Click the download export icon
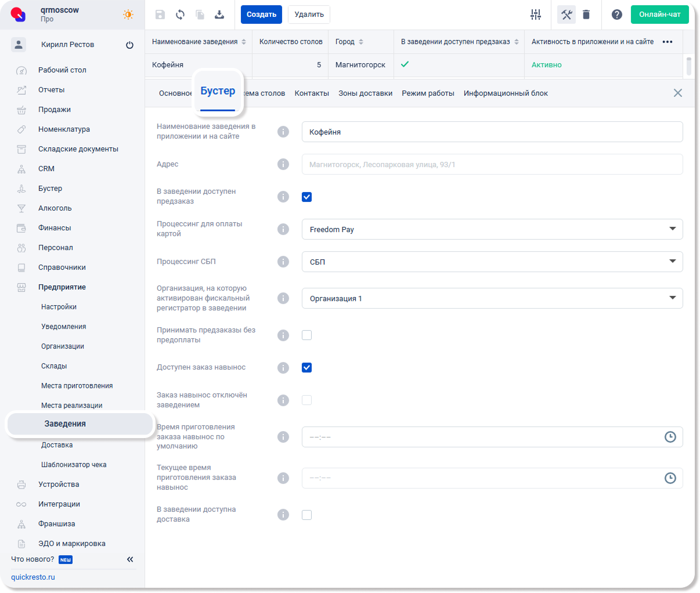The image size is (700, 593). click(x=219, y=15)
